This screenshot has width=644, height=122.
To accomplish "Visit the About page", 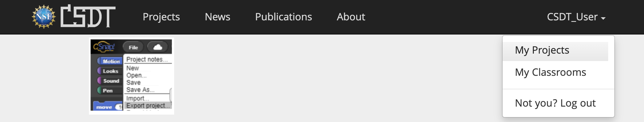I will (351, 17).
